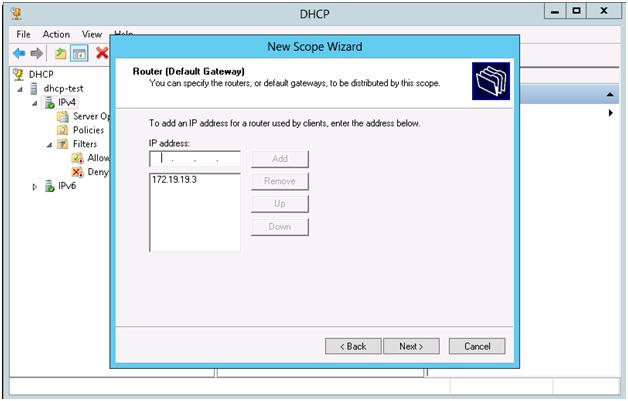The width and height of the screenshot is (628, 401).
Task: Click the IP address input field
Action: pyautogui.click(x=195, y=159)
